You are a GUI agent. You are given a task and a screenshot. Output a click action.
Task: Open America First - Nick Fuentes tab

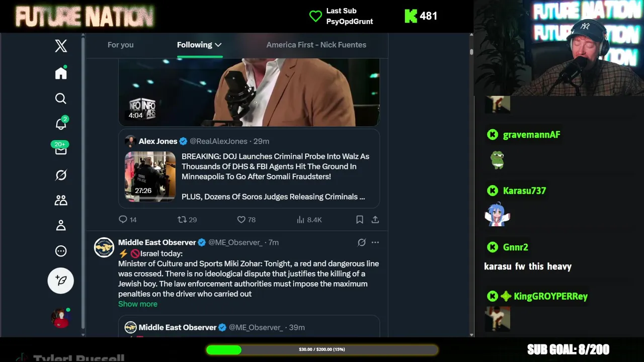316,45
